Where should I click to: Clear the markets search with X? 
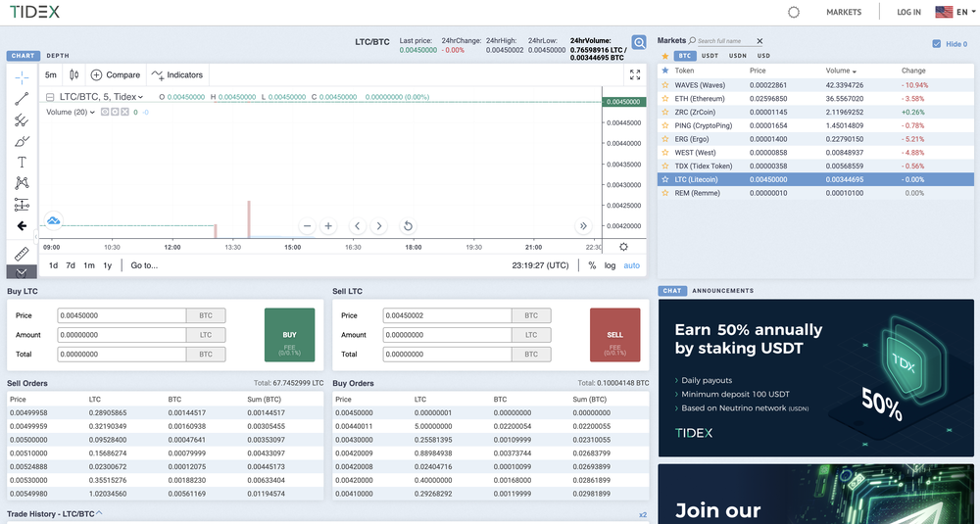[x=759, y=41]
